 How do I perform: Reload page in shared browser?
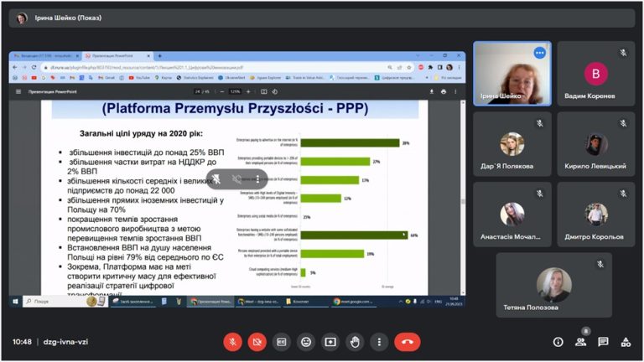coord(34,67)
